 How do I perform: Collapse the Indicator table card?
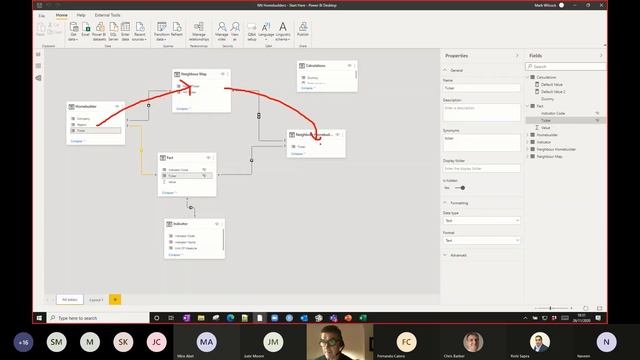pyautogui.click(x=176, y=255)
